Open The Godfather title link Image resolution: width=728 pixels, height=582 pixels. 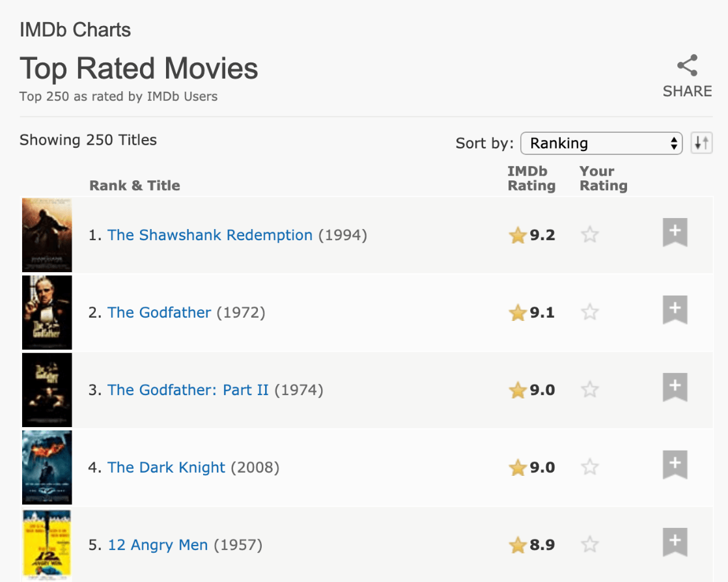pyautogui.click(x=160, y=312)
